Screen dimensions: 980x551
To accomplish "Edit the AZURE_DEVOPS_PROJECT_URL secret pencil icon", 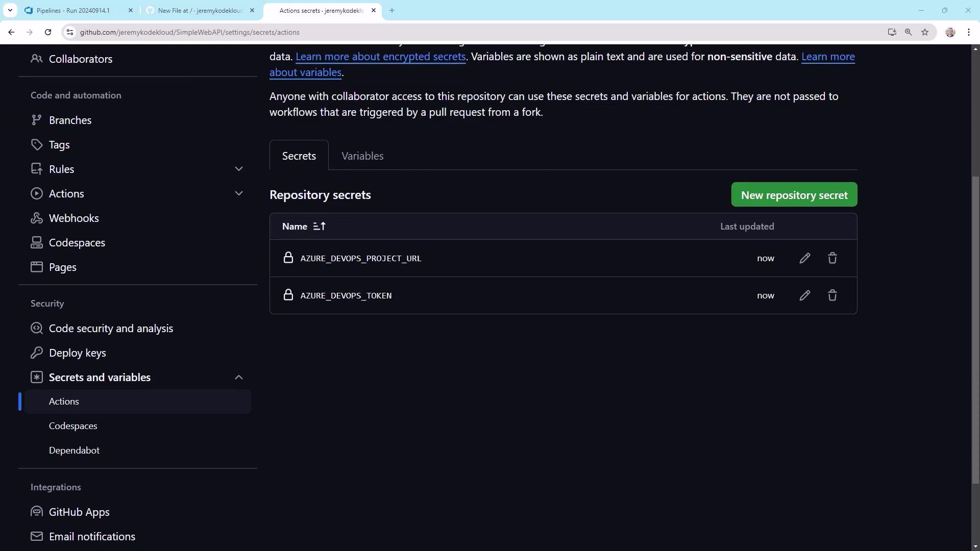I will click(805, 258).
